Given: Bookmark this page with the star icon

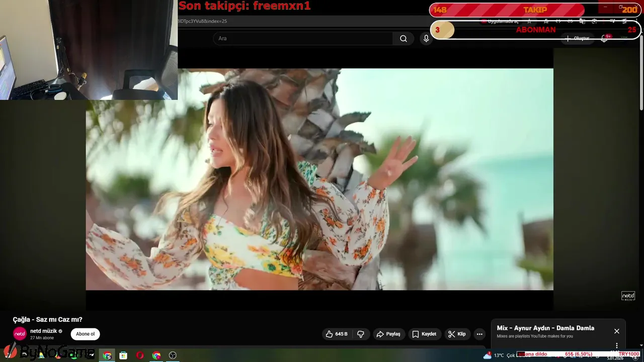Looking at the screenshot, I should [x=529, y=21].
